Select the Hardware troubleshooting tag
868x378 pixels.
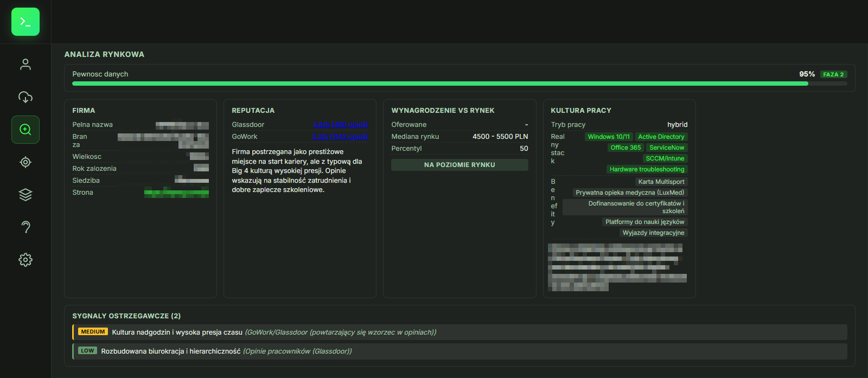[647, 169]
